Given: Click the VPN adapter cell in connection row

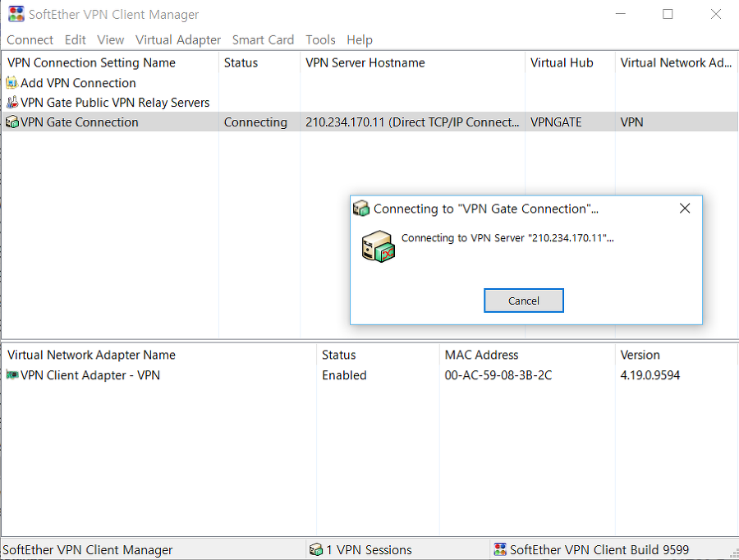Looking at the screenshot, I should point(631,122).
